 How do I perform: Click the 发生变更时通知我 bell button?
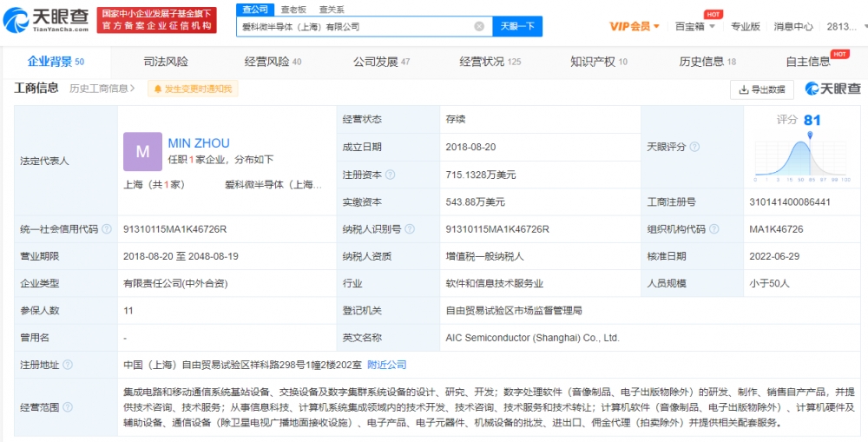[193, 89]
